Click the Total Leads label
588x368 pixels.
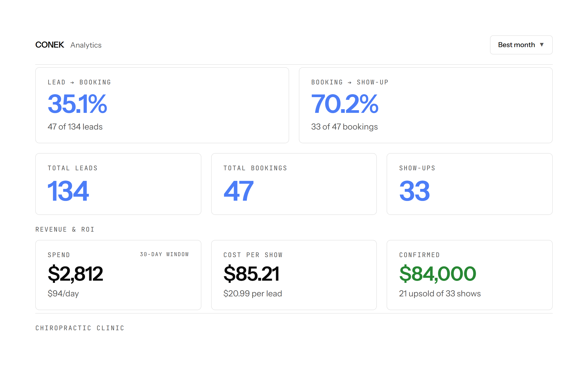click(x=73, y=168)
